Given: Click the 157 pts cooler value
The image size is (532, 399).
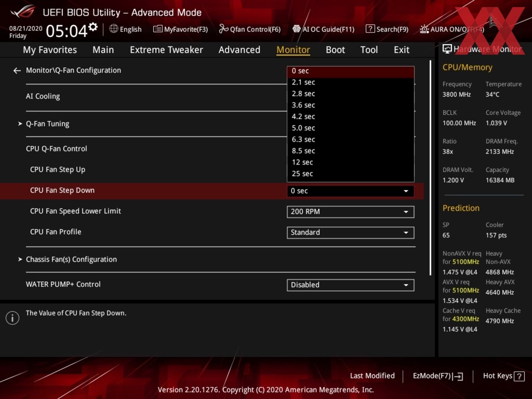Looking at the screenshot, I should click(496, 235).
